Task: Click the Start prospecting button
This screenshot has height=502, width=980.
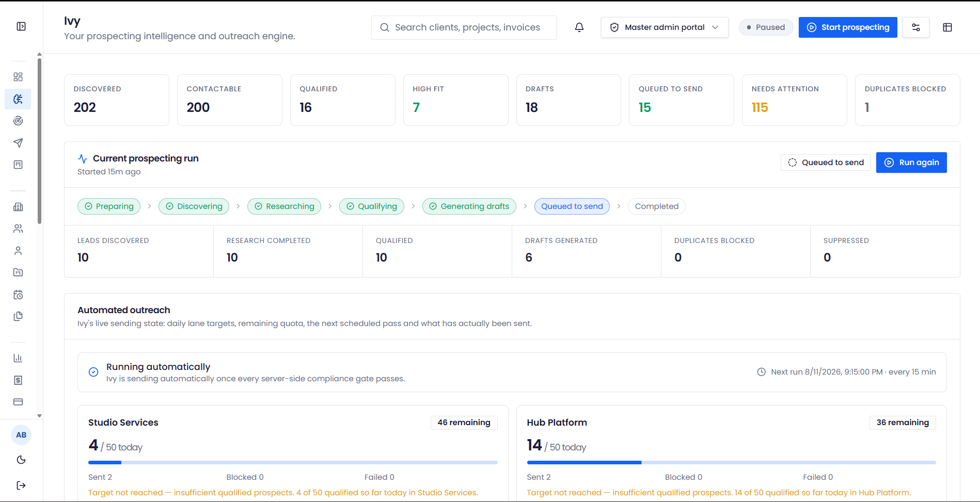Action: point(848,27)
